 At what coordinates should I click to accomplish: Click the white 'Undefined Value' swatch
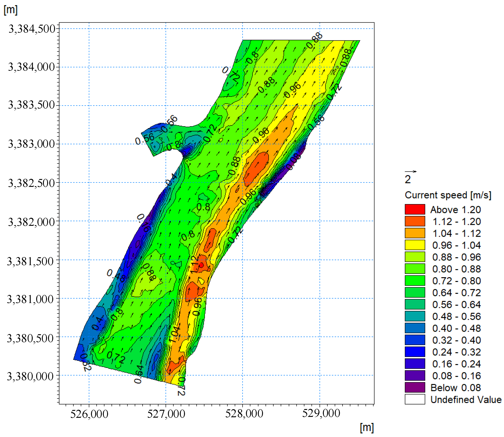click(415, 399)
